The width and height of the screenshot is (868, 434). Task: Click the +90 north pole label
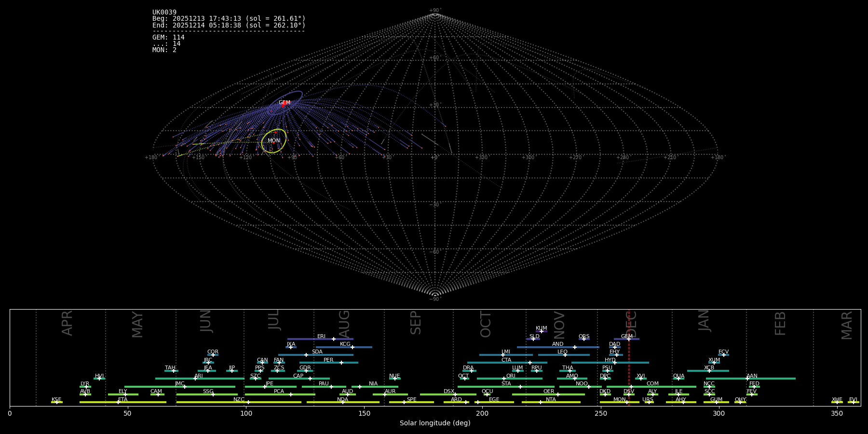[x=434, y=11]
